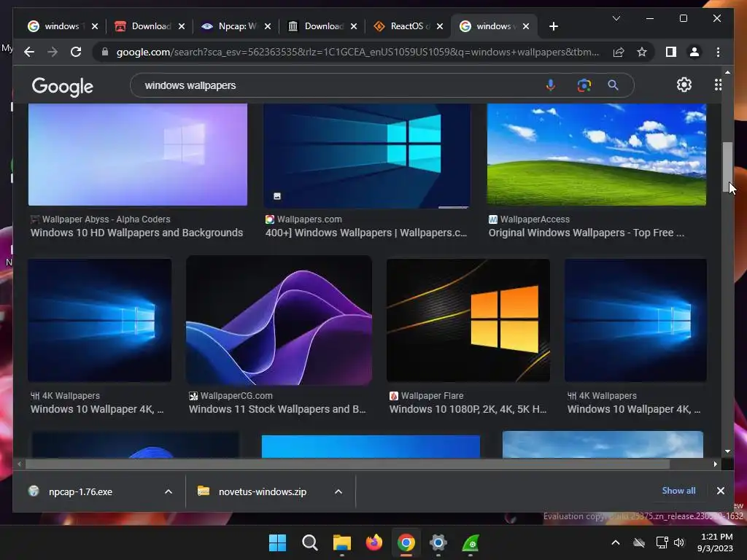Start voice search with microphone
The width and height of the screenshot is (747, 560).
(550, 85)
